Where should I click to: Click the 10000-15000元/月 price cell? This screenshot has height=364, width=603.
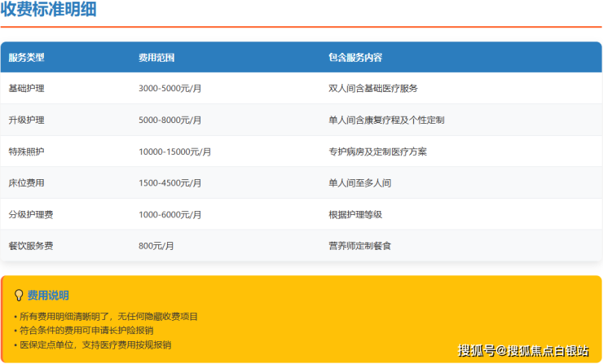coord(175,151)
